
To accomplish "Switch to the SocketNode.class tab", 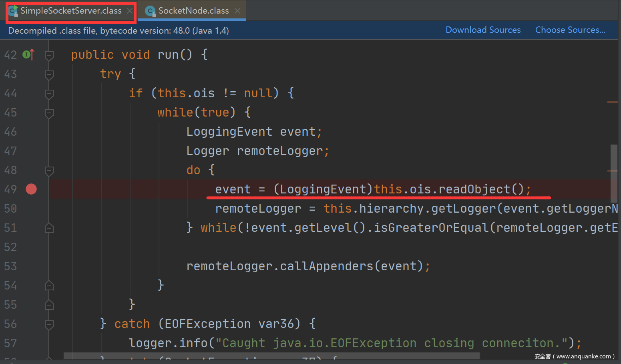I will pos(193,11).
